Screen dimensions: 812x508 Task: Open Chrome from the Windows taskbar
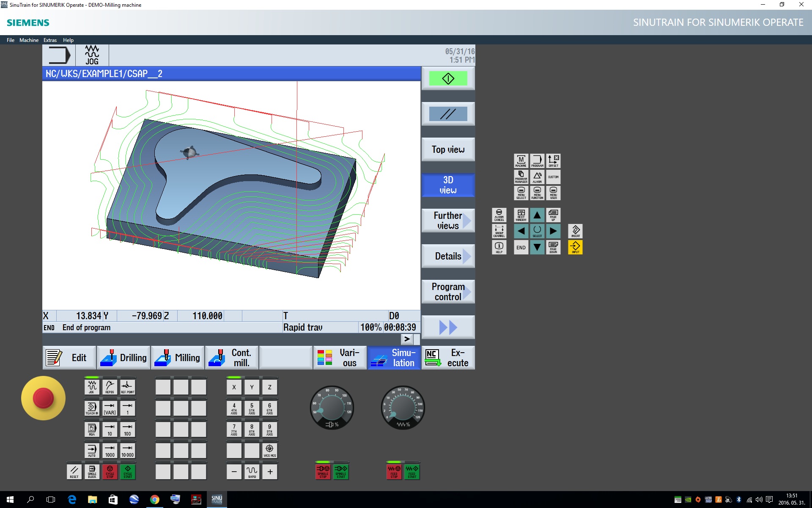(155, 500)
